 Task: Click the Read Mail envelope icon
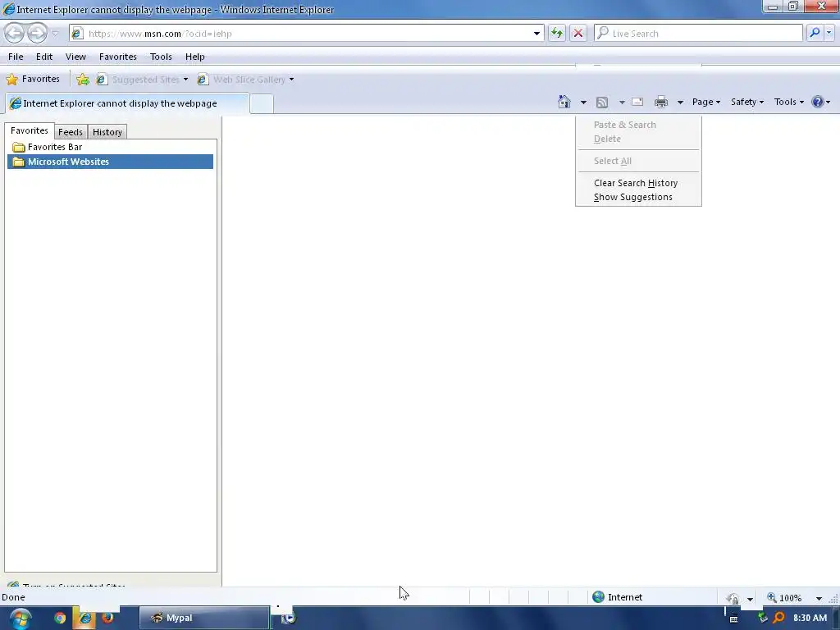pos(637,102)
